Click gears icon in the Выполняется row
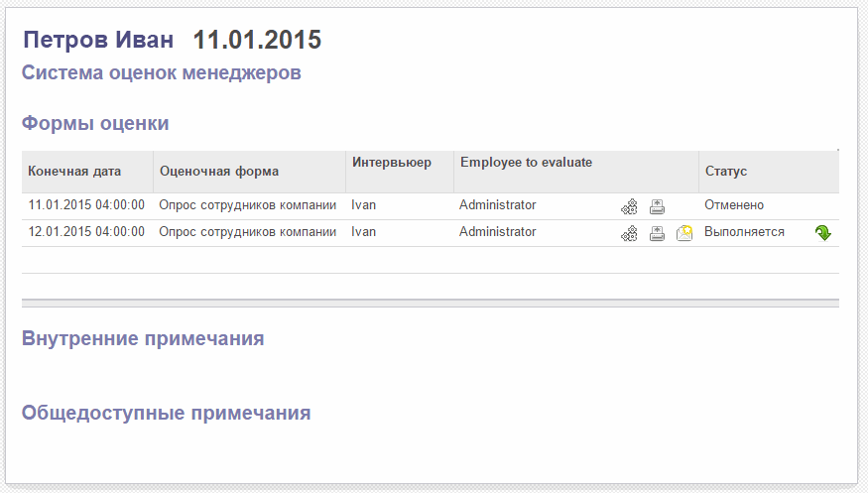Screen dimensions: 868x493 [x=629, y=233]
